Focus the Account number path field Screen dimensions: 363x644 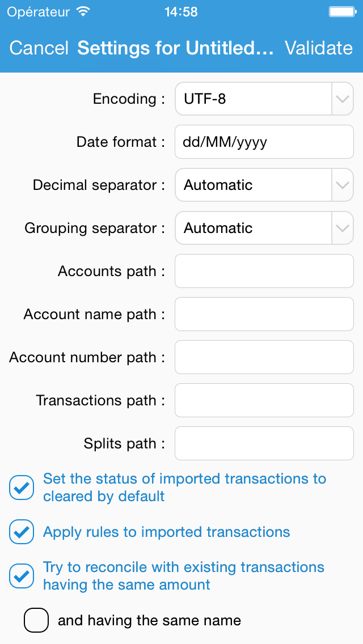264,357
